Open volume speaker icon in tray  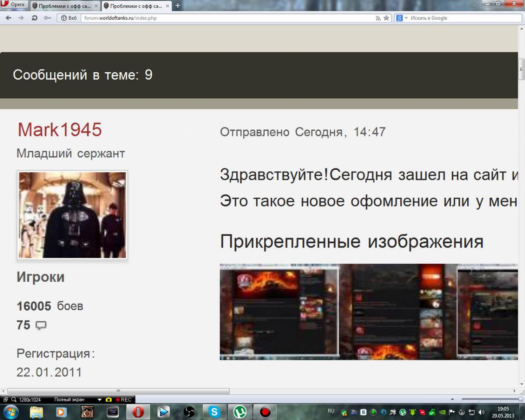[482, 412]
